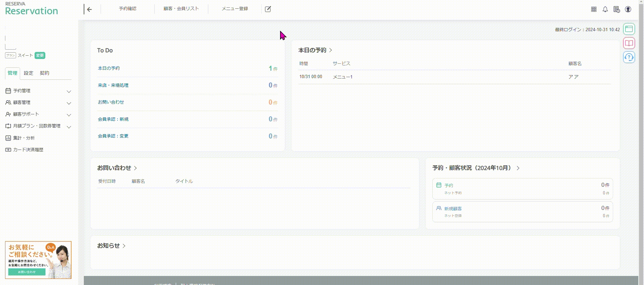Image resolution: width=644 pixels, height=285 pixels.
Task: Open the user account profile icon
Action: pos(628,9)
